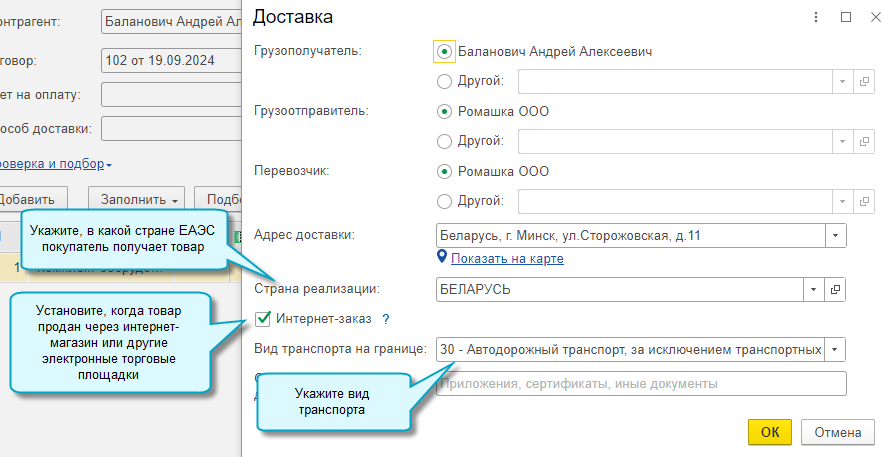Select Другой radio for Грузополучатель
The height and width of the screenshot is (457, 883).
click(x=445, y=81)
